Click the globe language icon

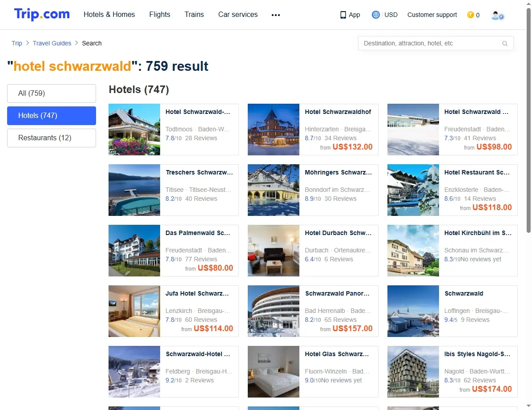(375, 15)
